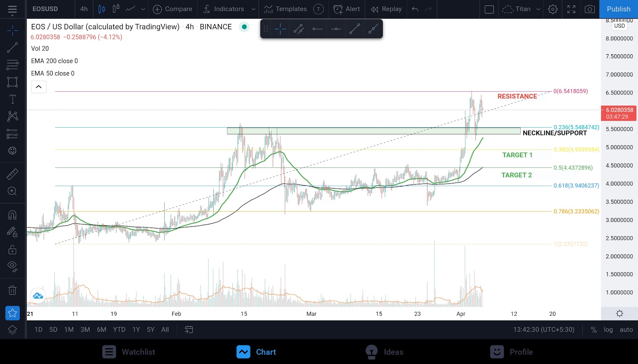Toggle hide all drawings eye icon
Screen dimensions: 638x364
12,266
